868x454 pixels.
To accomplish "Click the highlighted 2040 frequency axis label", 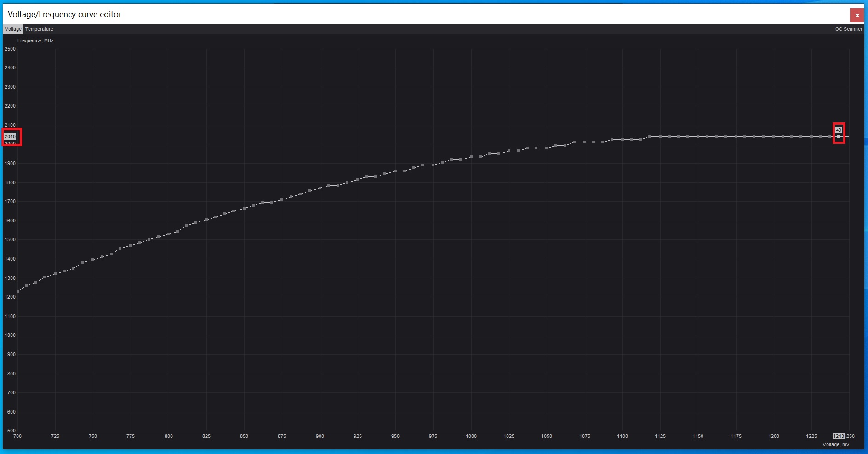I will point(10,136).
